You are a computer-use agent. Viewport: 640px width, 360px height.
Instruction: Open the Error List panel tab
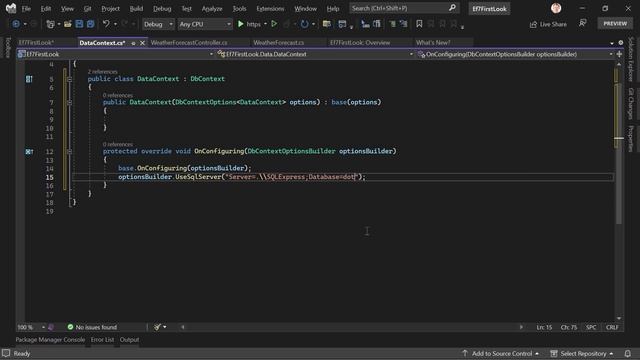(102, 340)
